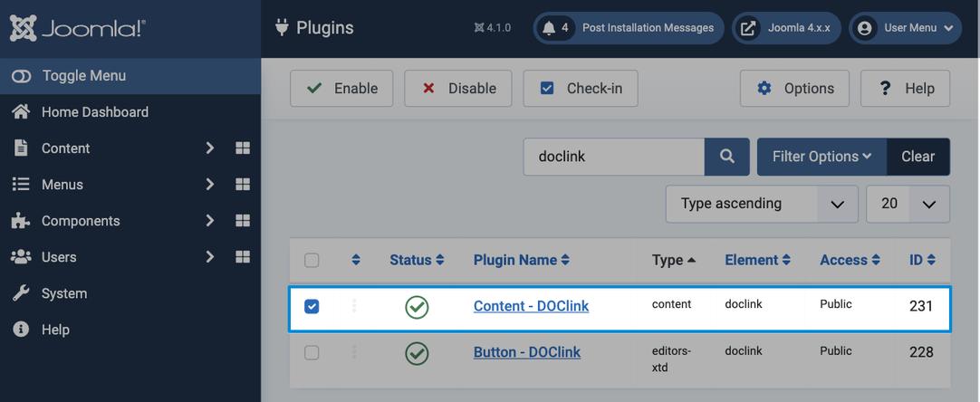Click the magnifier search button beside doclink
Viewport: 980px width, 402px height.
[727, 157]
